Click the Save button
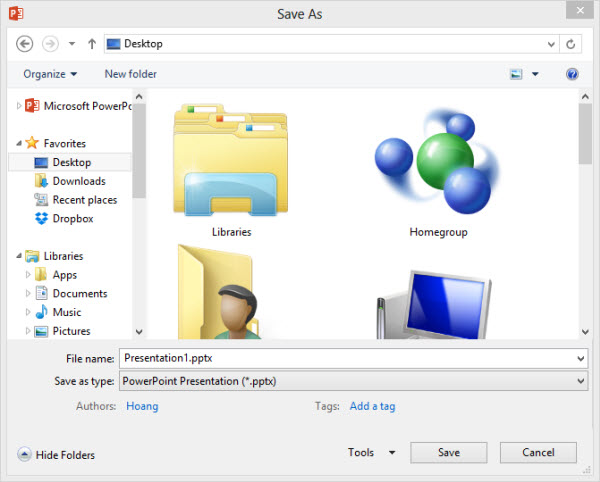Screen dimensions: 600x482 448,453
